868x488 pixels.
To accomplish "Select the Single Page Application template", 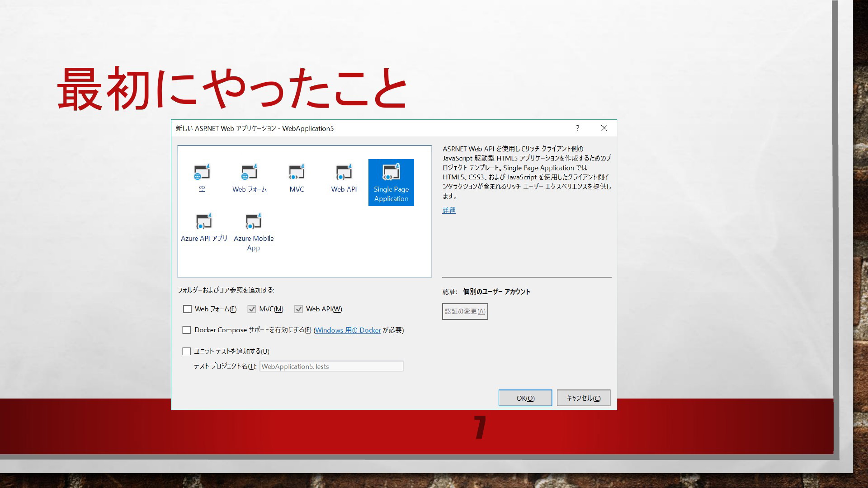I will pyautogui.click(x=391, y=183).
